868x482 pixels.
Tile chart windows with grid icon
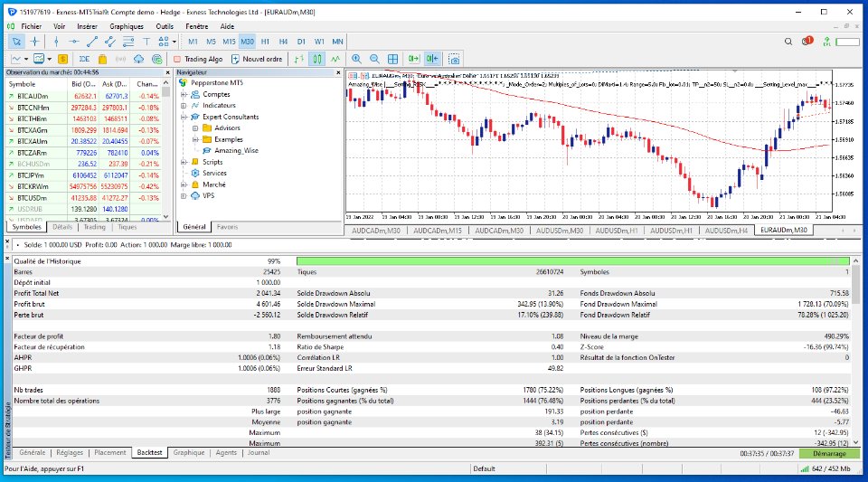pos(393,59)
